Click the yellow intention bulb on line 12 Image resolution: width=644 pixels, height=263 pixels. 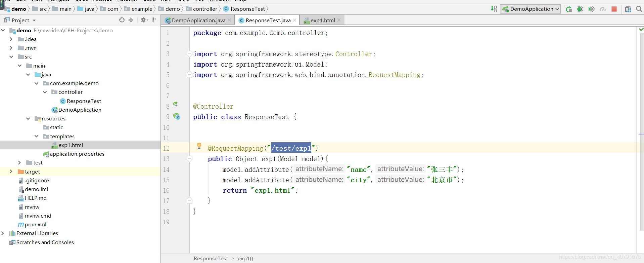(199, 146)
